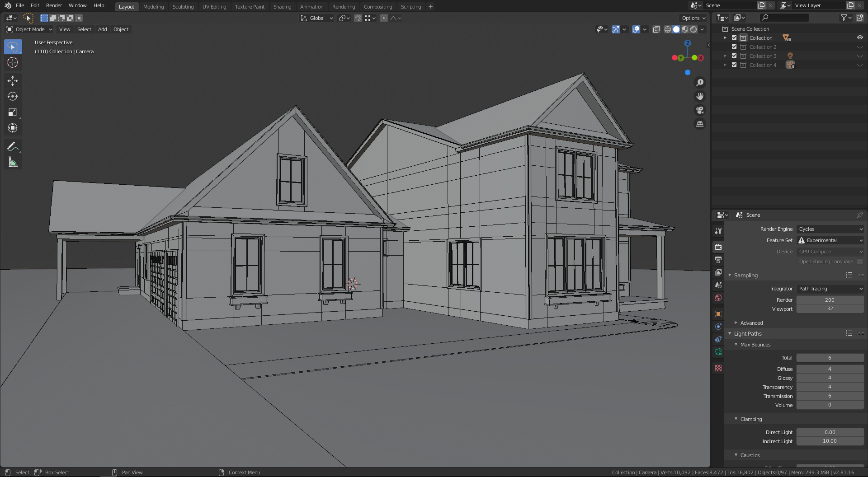The image size is (868, 477).
Task: Switch to rendered viewport shading
Action: (x=693, y=29)
